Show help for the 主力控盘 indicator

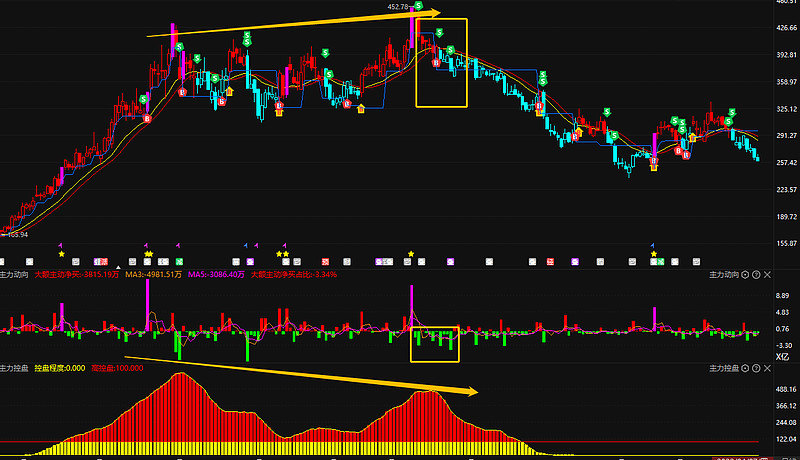tap(756, 368)
